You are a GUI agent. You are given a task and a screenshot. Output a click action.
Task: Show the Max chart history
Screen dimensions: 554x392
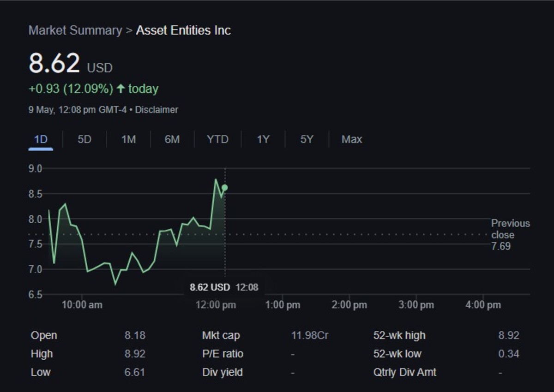tap(351, 139)
